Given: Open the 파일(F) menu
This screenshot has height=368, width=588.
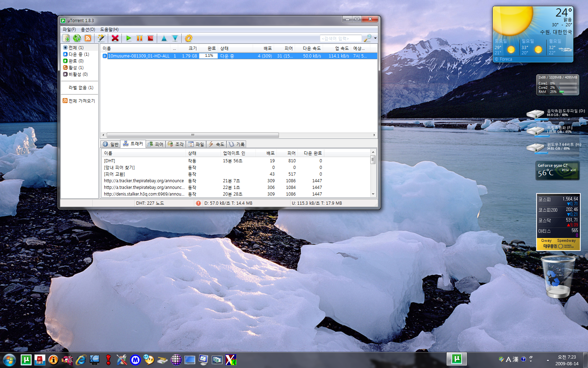Looking at the screenshot, I should pyautogui.click(x=69, y=29).
